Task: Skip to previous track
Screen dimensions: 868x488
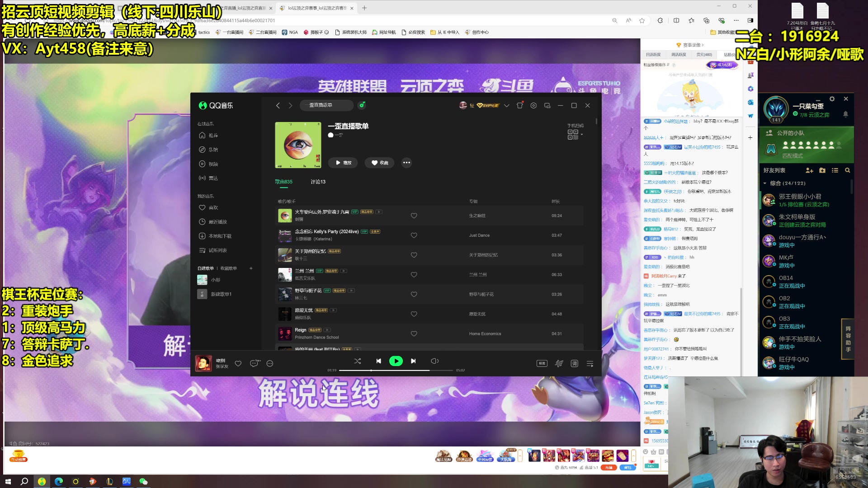Action: tap(378, 361)
